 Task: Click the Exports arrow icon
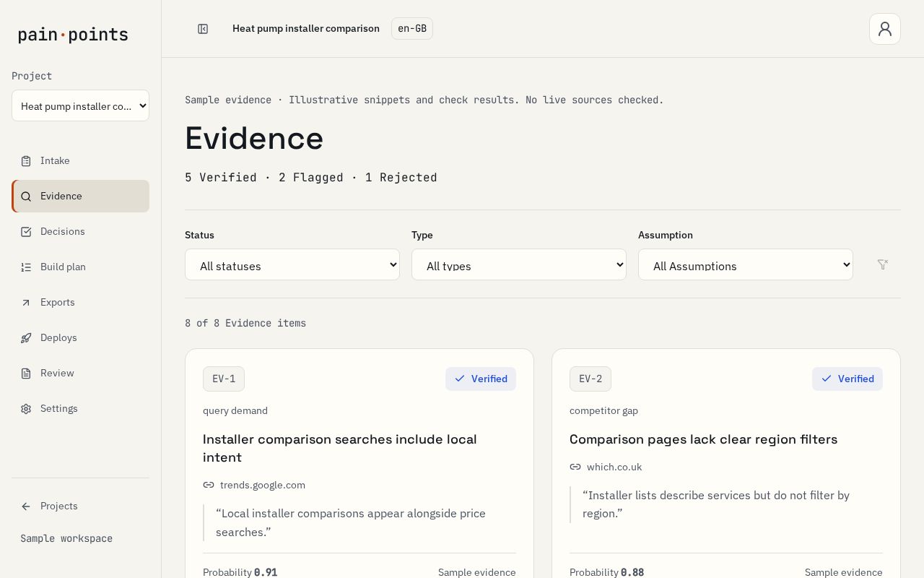26,303
